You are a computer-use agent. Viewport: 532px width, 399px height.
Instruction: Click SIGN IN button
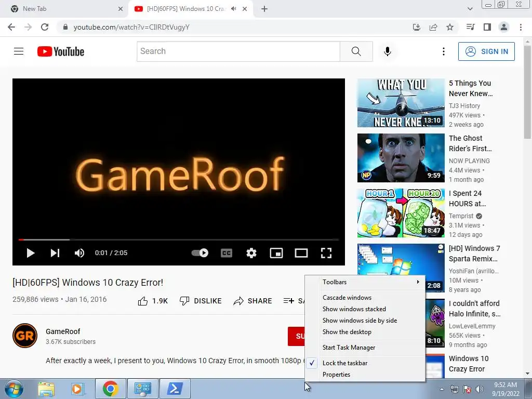tap(486, 51)
